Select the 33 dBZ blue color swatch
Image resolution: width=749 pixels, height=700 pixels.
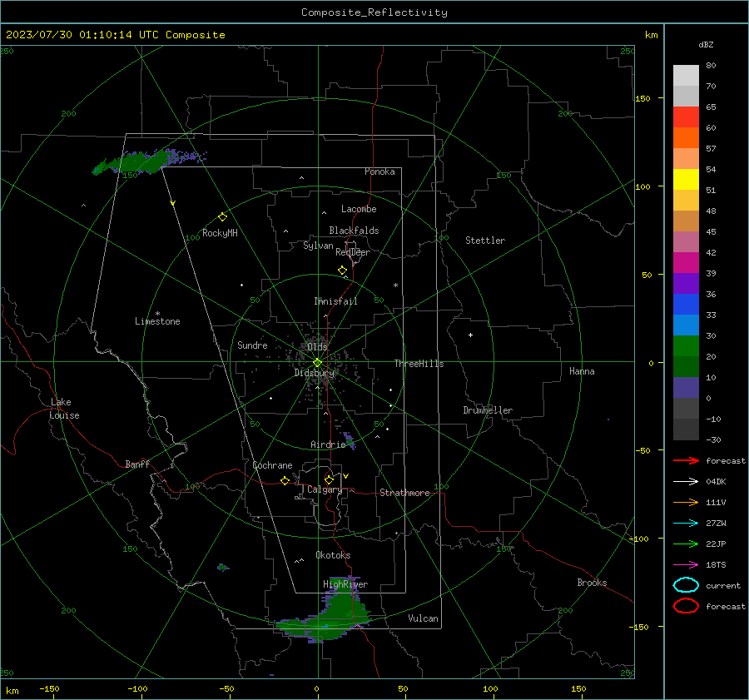click(686, 304)
